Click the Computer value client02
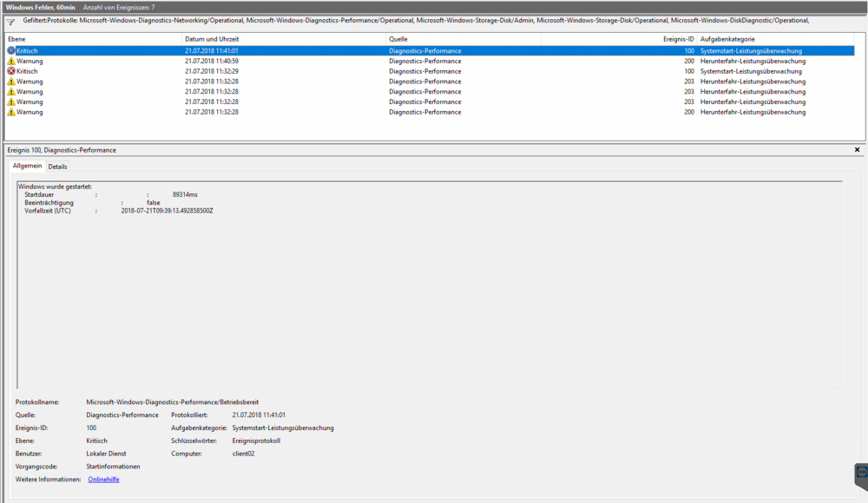The height and width of the screenshot is (503, 868). pyautogui.click(x=243, y=454)
